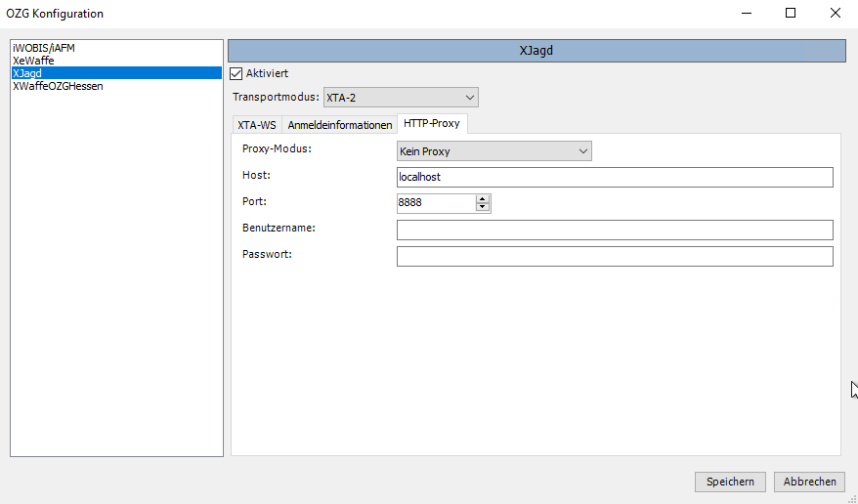Focus the Benutzername text field
Image resolution: width=858 pixels, height=504 pixels.
point(614,230)
